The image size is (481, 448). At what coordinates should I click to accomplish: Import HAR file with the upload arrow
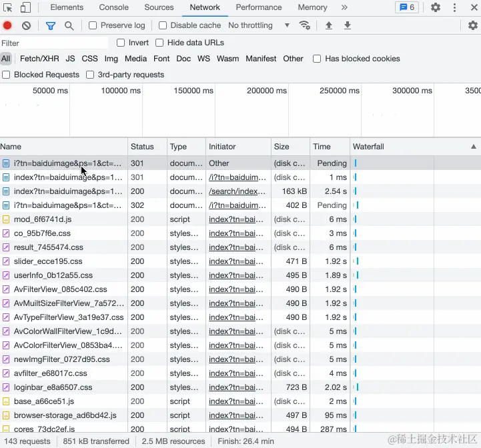(x=328, y=25)
